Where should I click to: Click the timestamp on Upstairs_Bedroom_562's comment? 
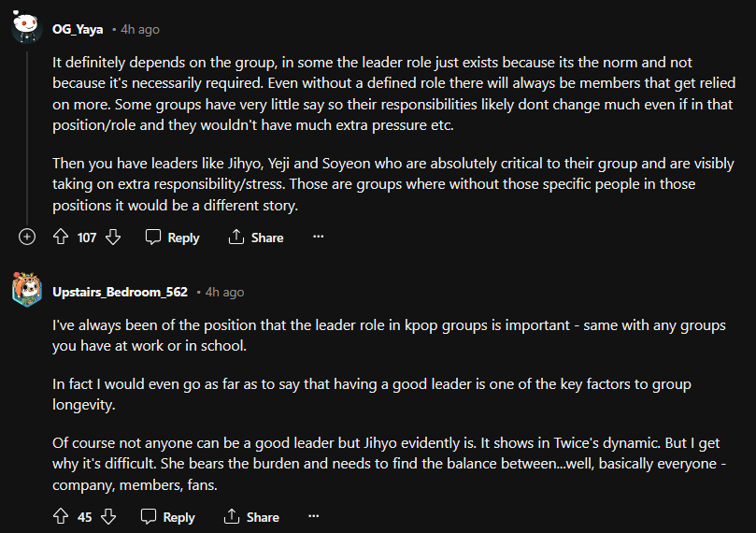click(x=224, y=292)
